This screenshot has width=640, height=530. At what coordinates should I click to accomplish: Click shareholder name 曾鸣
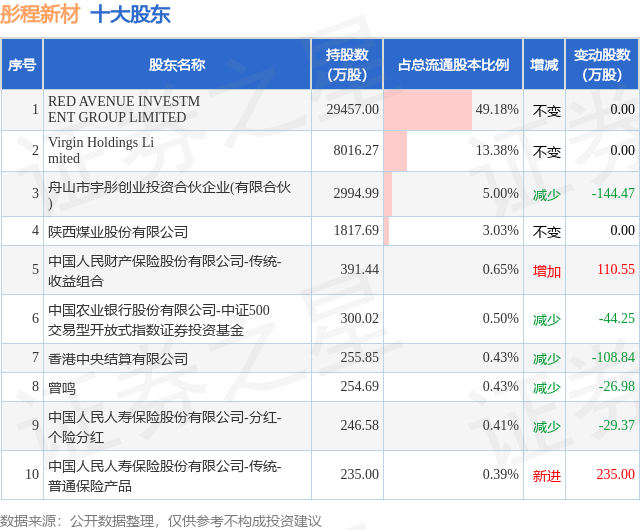point(62,387)
